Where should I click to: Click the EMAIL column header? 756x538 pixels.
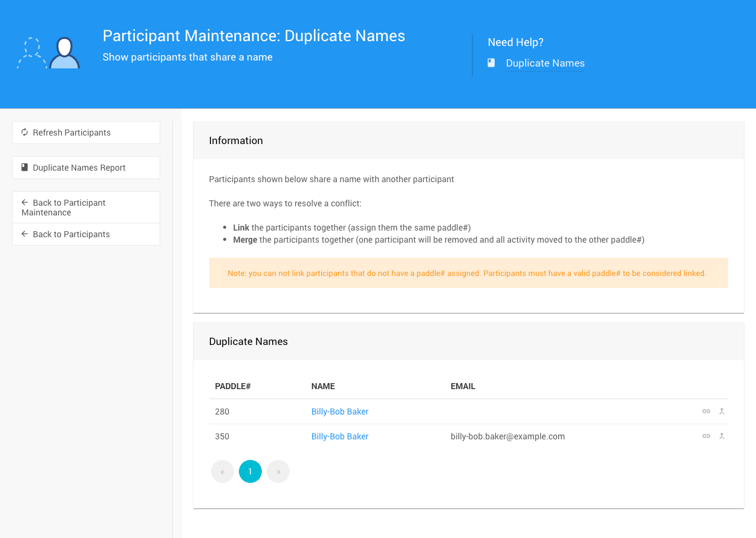[x=463, y=386]
